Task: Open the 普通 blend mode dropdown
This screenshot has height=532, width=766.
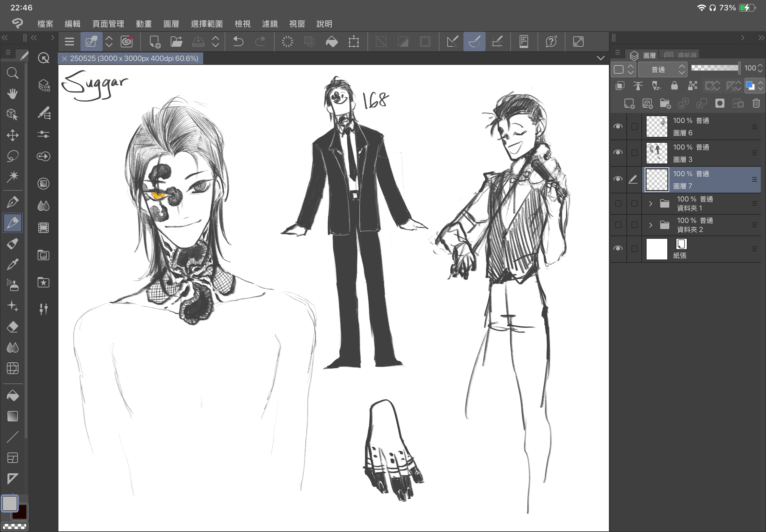Action: pos(662,69)
